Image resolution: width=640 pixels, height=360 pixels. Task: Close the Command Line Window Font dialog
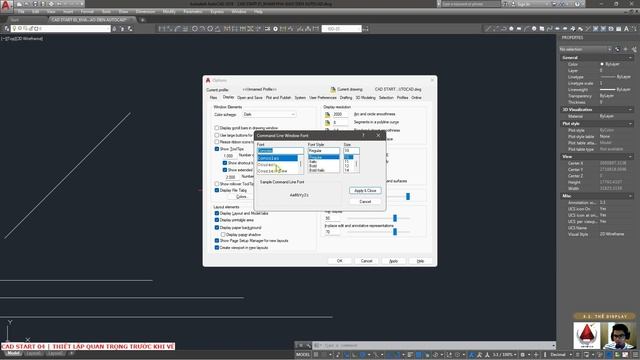tap(378, 136)
